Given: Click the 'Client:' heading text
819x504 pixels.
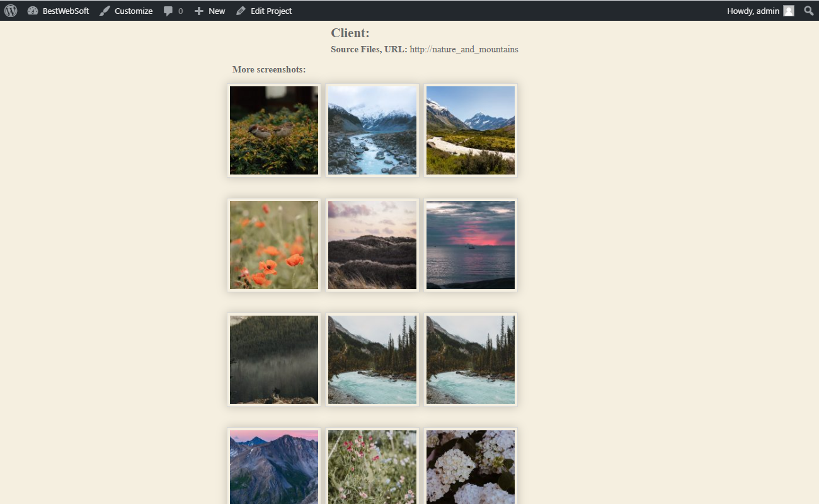Looking at the screenshot, I should click(350, 33).
